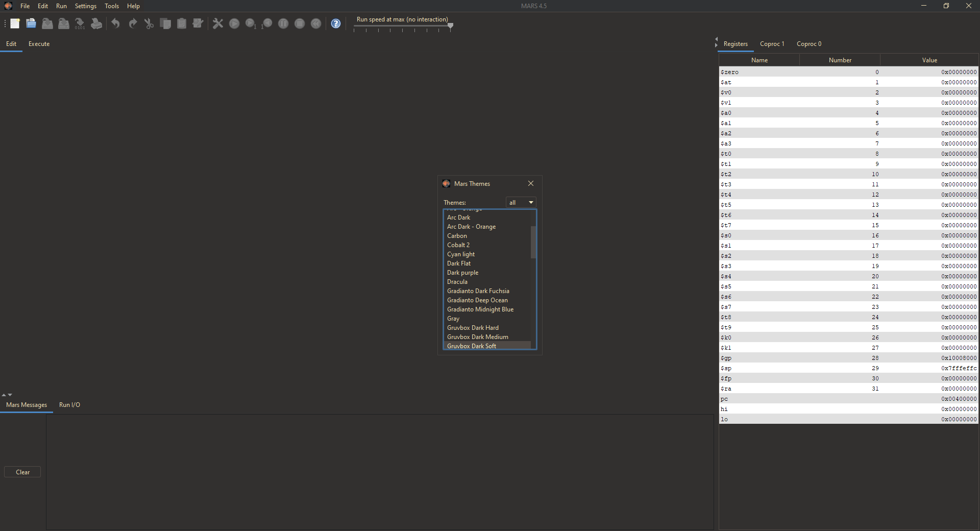Choose the Gray theme

(x=487, y=319)
